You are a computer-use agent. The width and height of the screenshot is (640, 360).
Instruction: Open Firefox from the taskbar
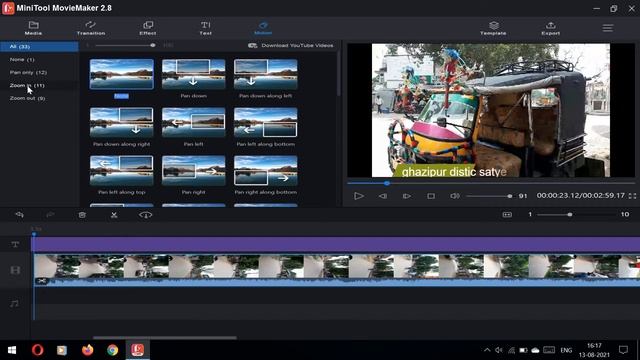(x=87, y=350)
